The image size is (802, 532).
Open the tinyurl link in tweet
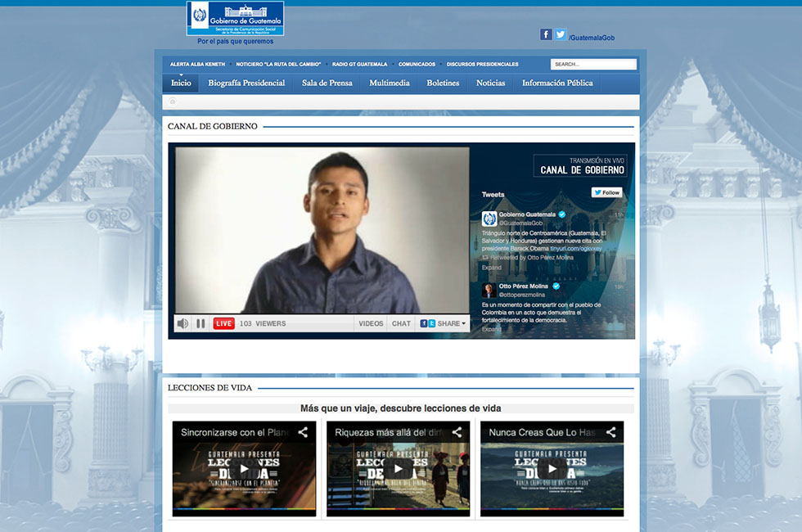tap(576, 249)
